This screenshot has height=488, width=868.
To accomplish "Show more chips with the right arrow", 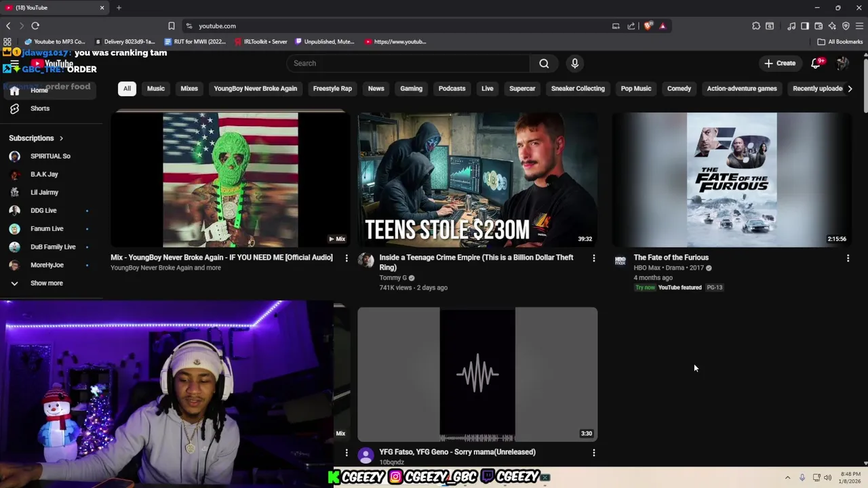I will (x=850, y=88).
